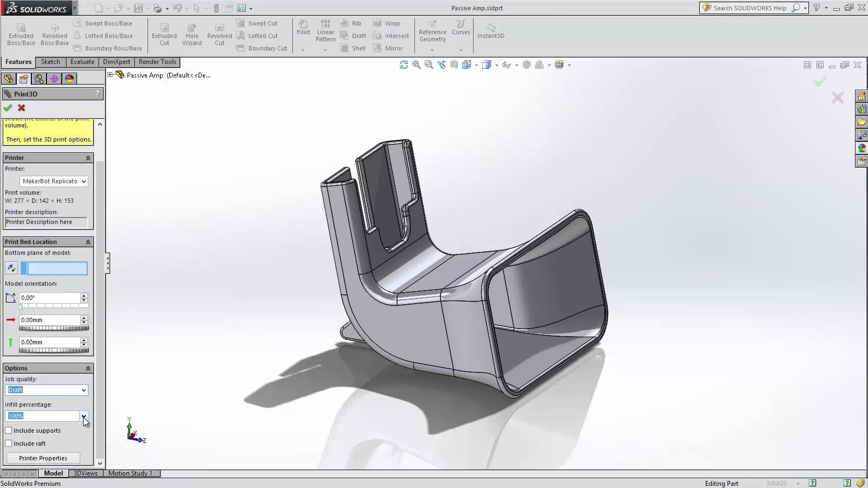Switch to the Evaluate tab
This screenshot has height=488, width=868.
click(82, 62)
